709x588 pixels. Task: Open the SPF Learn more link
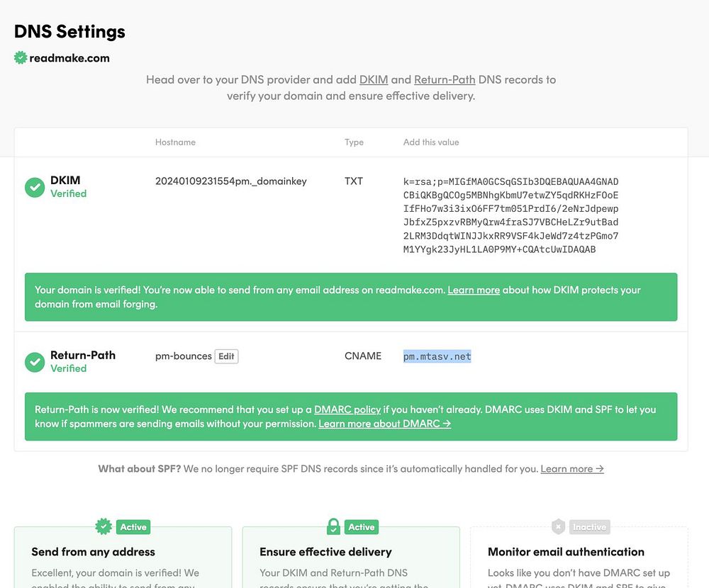(x=572, y=468)
